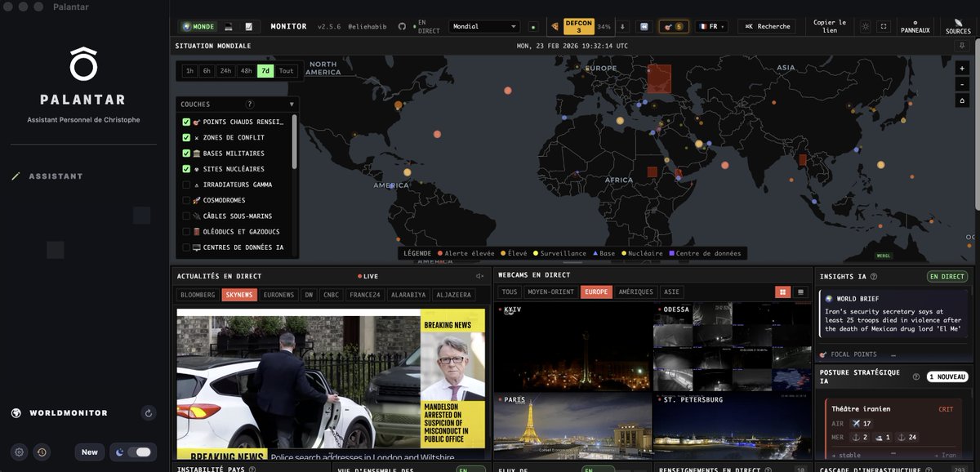
Task: Open the Recherche search button
Action: click(x=768, y=26)
